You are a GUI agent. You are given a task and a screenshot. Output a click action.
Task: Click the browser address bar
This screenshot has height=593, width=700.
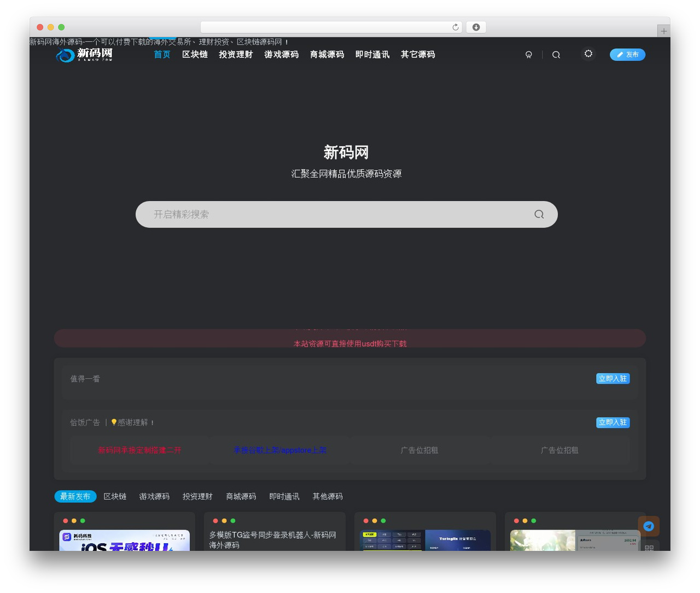click(x=331, y=27)
